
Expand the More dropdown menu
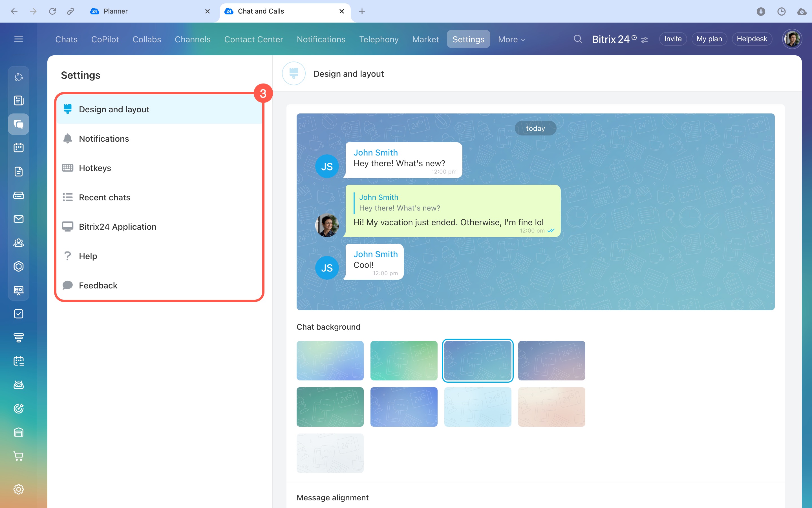511,39
